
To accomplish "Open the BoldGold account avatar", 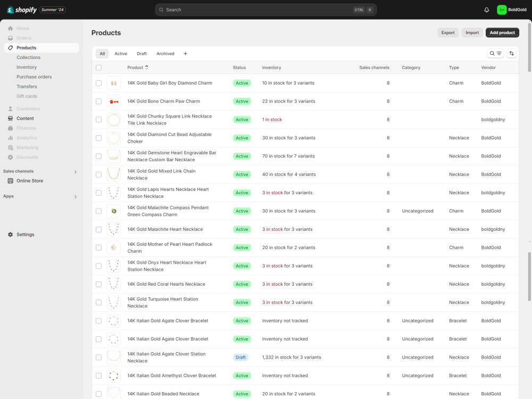I will pos(502,10).
